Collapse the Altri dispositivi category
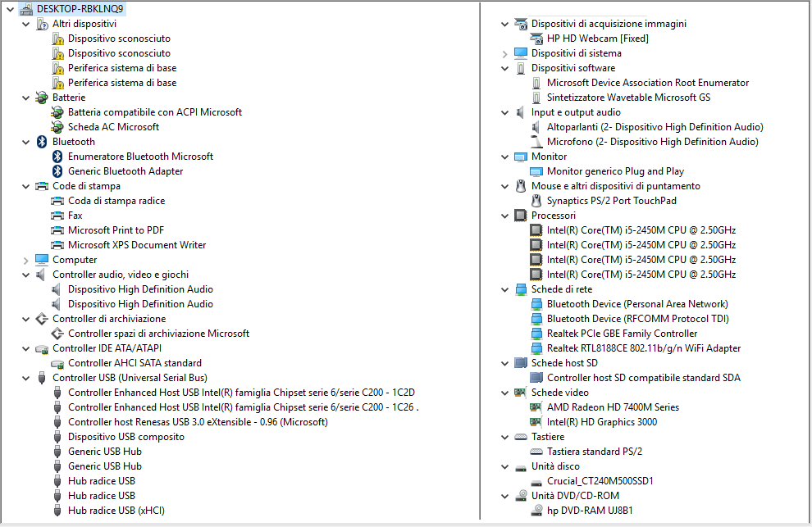 coord(26,25)
